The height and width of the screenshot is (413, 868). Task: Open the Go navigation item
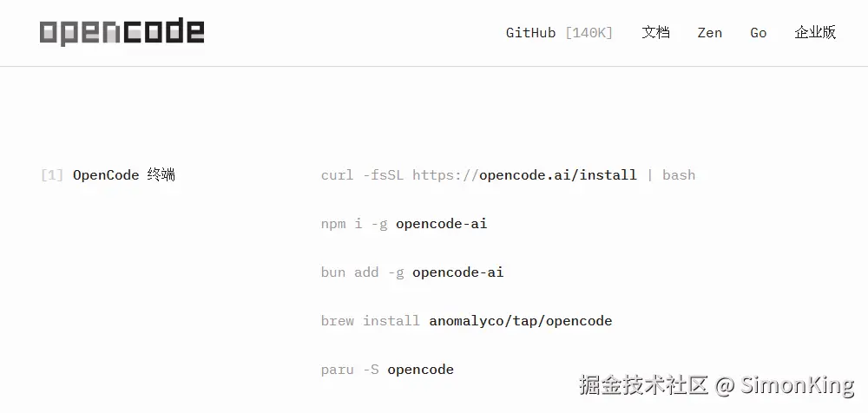pos(759,33)
